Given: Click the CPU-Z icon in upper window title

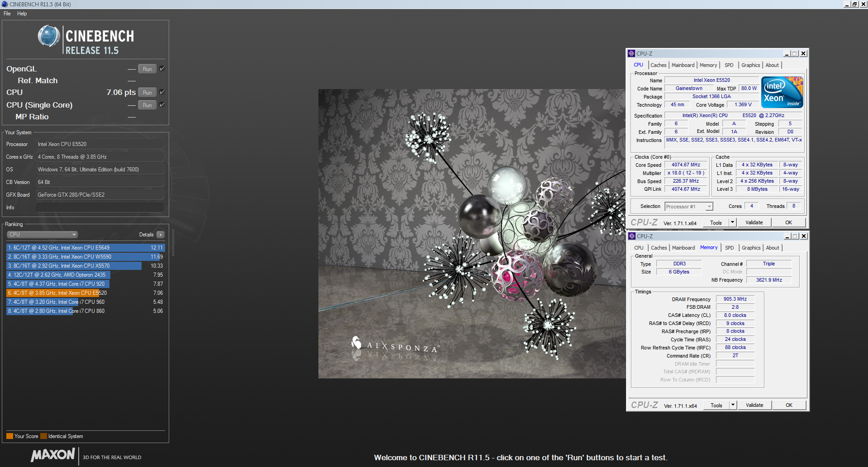Looking at the screenshot, I should (x=631, y=53).
